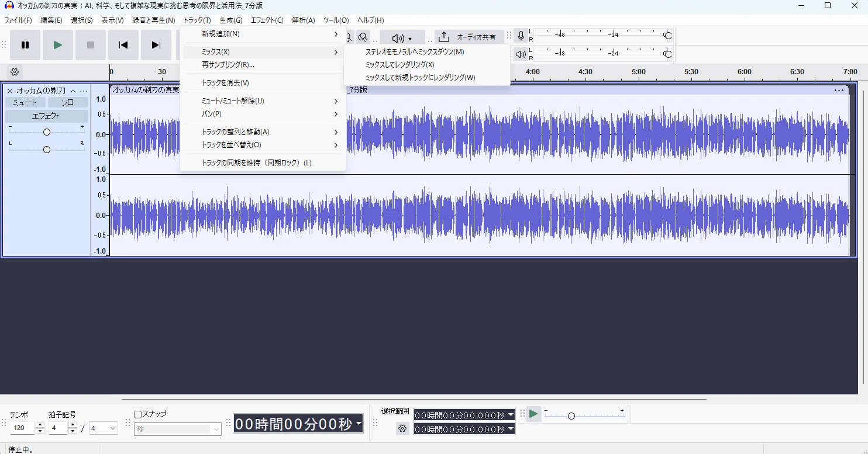Click the Stop transport button
The height and width of the screenshot is (454, 868).
pyautogui.click(x=91, y=45)
